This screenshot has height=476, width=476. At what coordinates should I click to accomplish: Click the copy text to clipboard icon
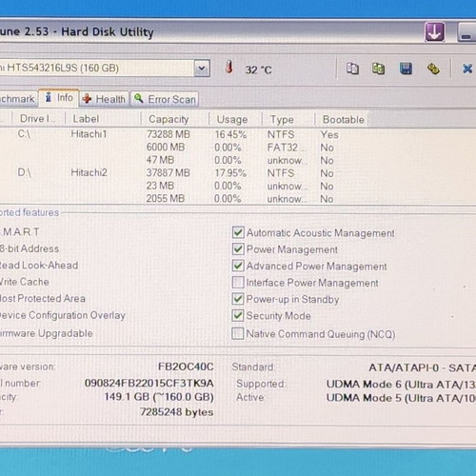click(x=352, y=69)
